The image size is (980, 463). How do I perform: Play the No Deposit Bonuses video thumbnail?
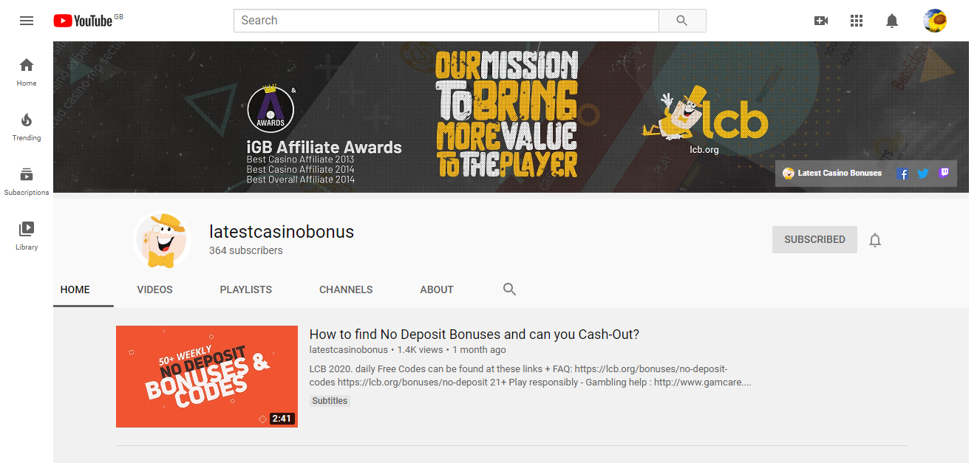point(207,377)
